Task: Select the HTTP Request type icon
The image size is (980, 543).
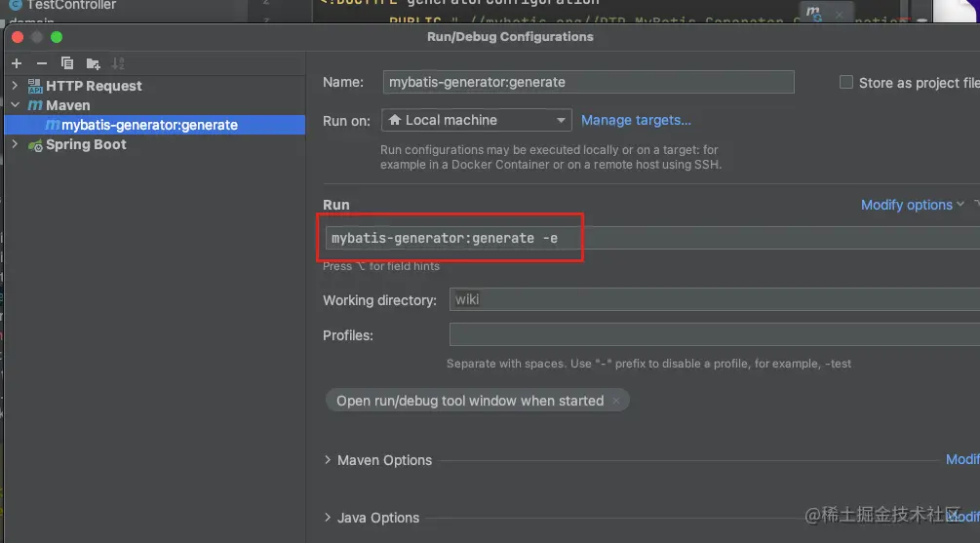Action: [x=35, y=86]
